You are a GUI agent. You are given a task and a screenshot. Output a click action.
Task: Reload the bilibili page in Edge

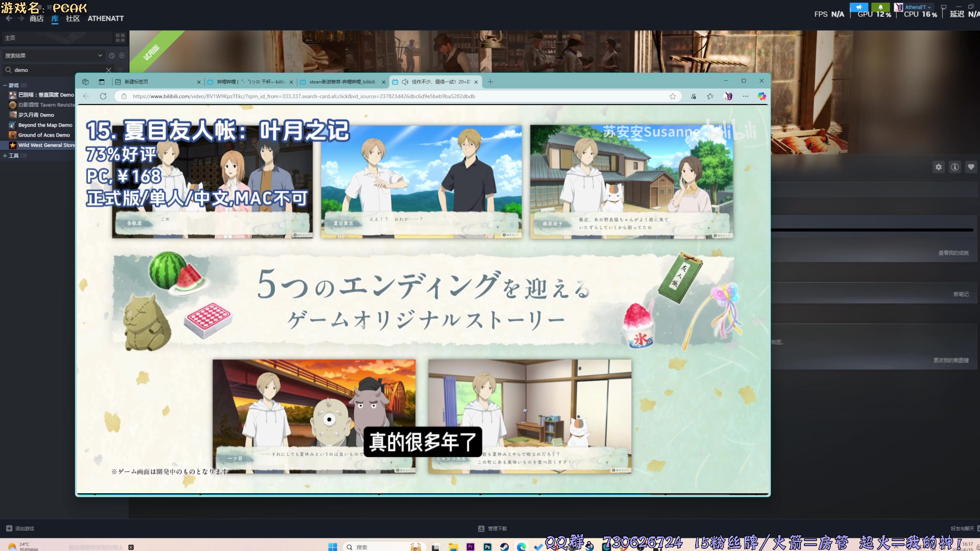click(103, 96)
